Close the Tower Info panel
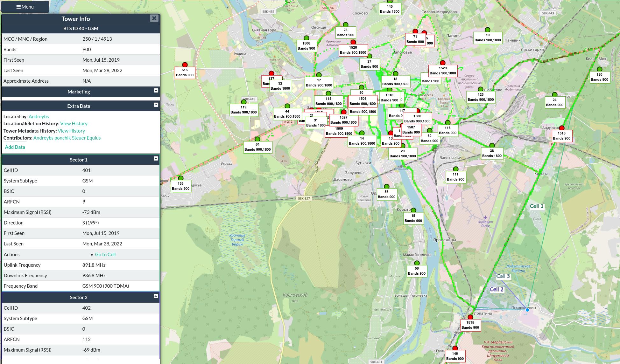620x364 pixels. 154,18
